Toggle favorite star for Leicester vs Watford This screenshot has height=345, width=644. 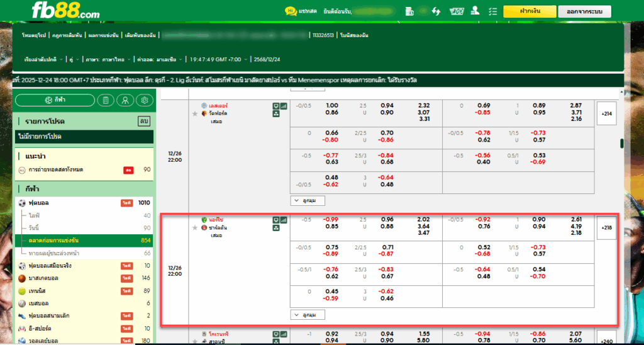195,113
